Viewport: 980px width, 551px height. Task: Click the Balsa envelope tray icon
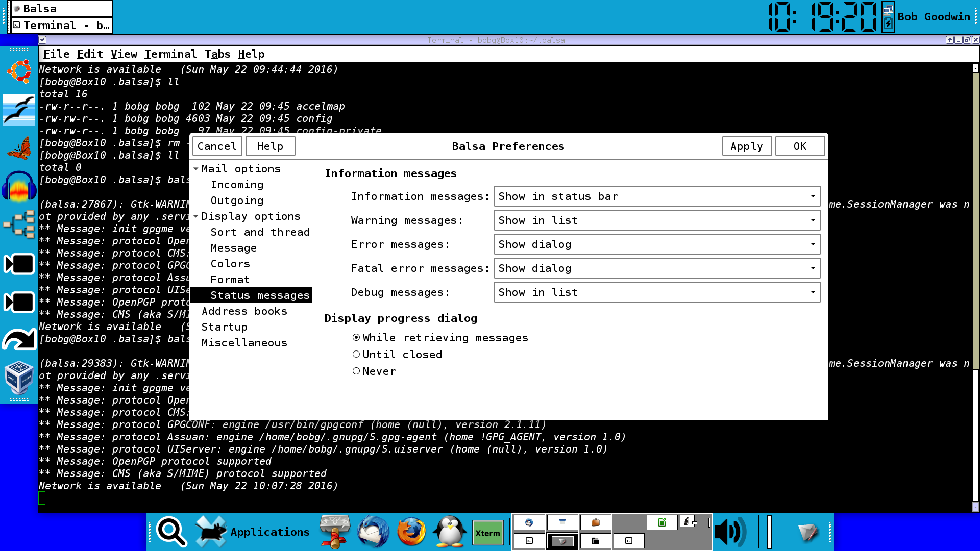(x=808, y=532)
